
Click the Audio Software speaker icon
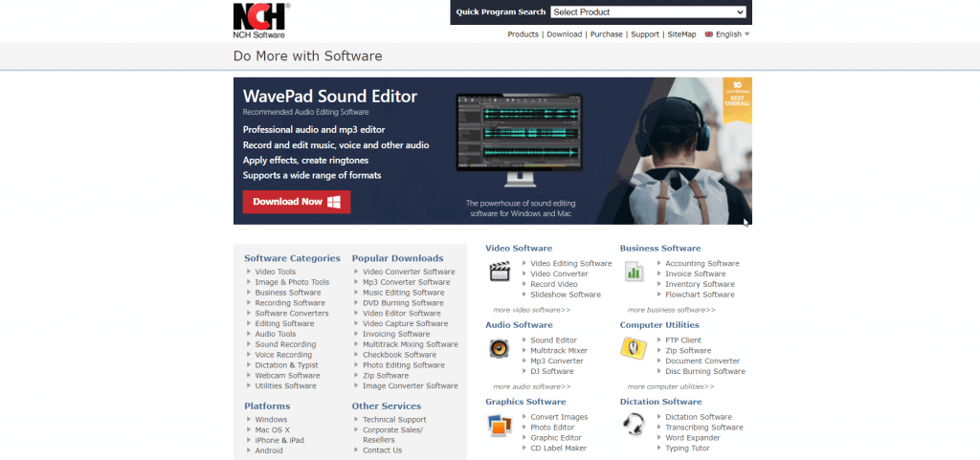(500, 348)
